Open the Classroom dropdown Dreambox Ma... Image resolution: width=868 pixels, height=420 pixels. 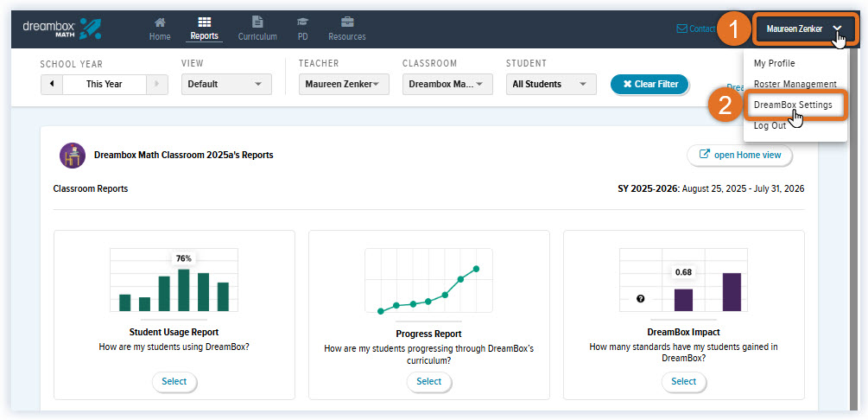(447, 84)
